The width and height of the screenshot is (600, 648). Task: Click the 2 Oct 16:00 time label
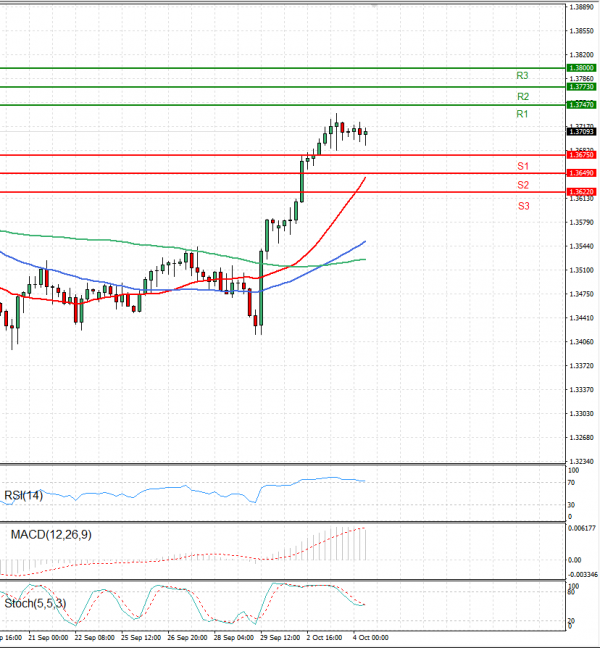[x=324, y=638]
